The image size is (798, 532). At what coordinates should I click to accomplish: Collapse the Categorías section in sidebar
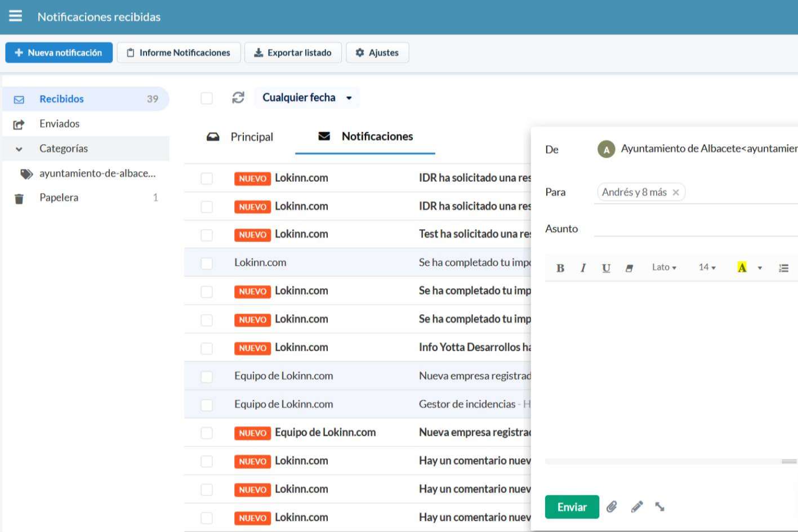point(19,149)
